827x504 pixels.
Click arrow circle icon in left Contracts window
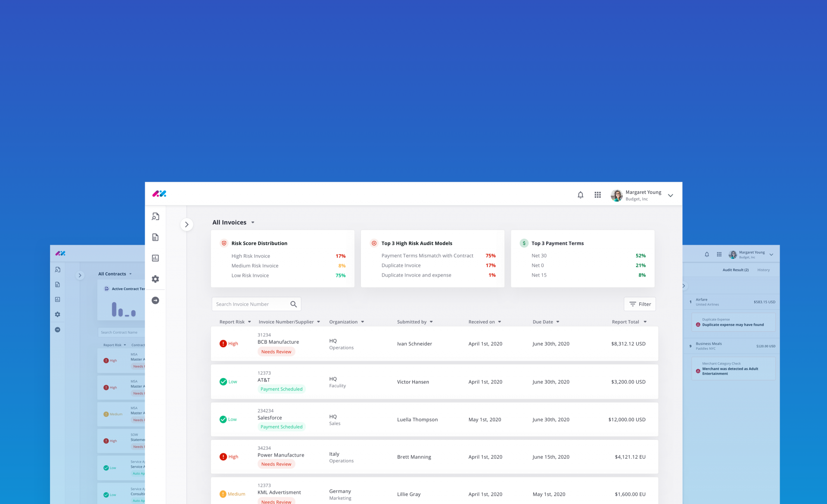pos(57,330)
